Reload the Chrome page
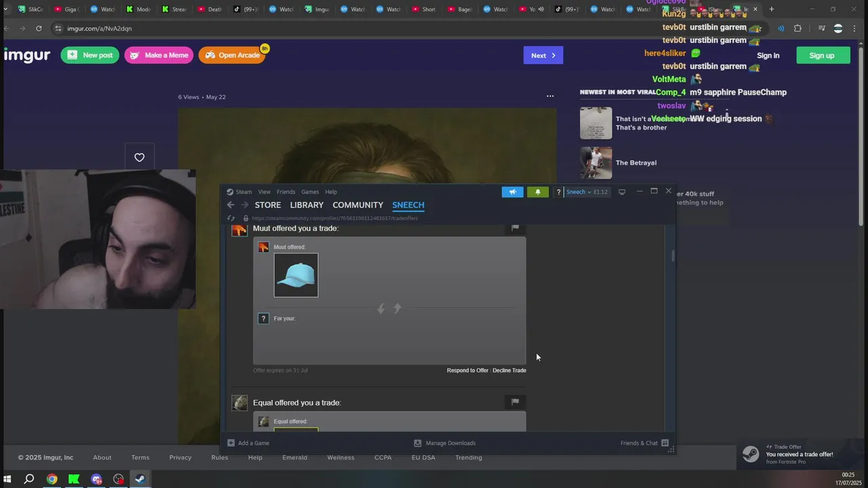 pos(39,28)
